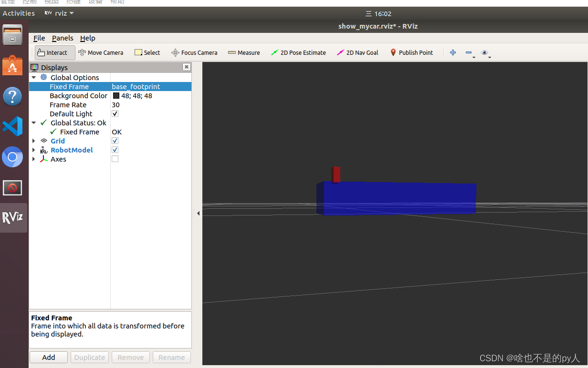
Task: Select the Move Camera tool
Action: click(x=101, y=52)
